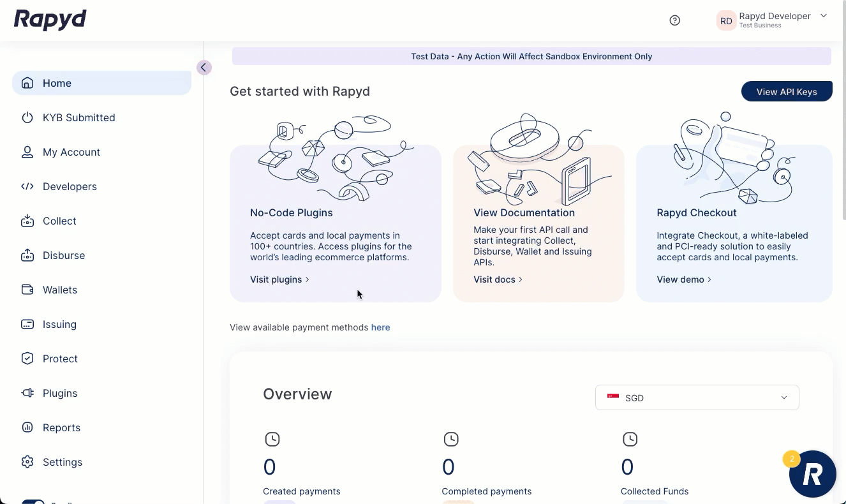Image resolution: width=846 pixels, height=504 pixels.
Task: Click the Wallets wallet icon in sidebar
Action: click(27, 290)
